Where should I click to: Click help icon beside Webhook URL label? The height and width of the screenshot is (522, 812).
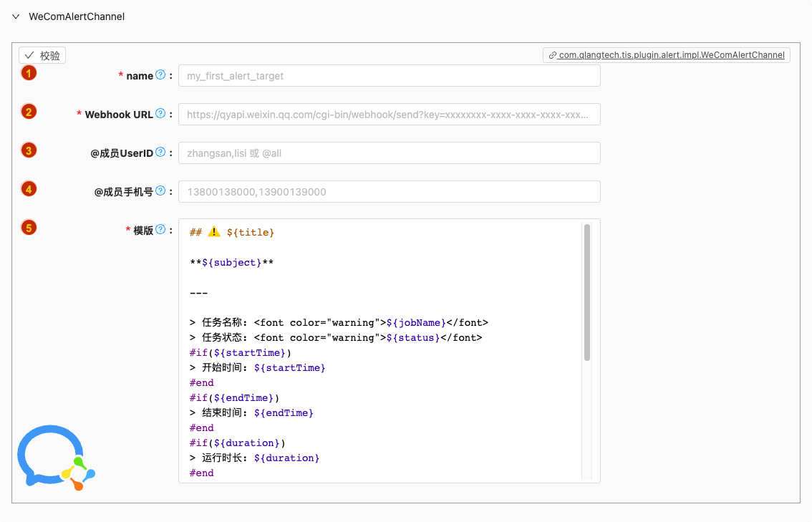coord(160,114)
